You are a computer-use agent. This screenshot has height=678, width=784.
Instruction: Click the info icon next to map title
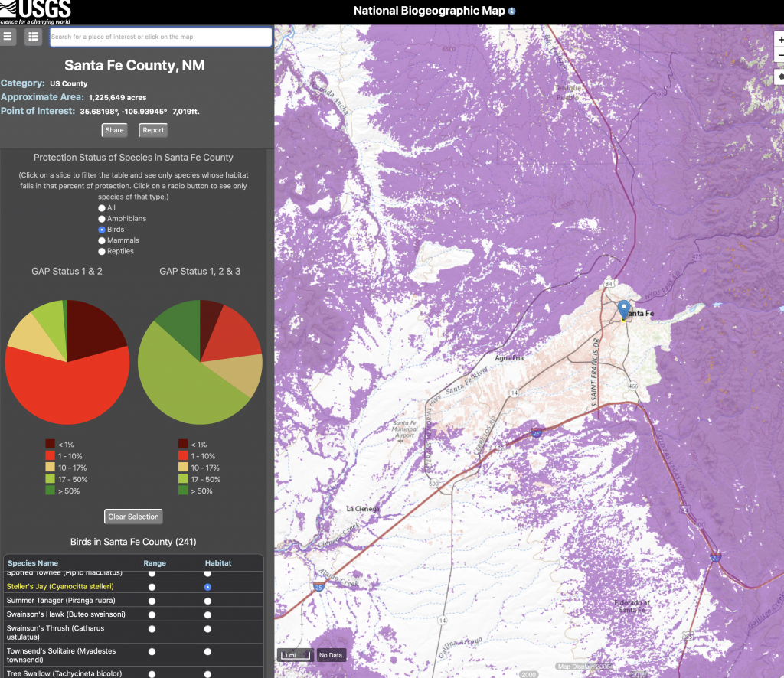(512, 11)
